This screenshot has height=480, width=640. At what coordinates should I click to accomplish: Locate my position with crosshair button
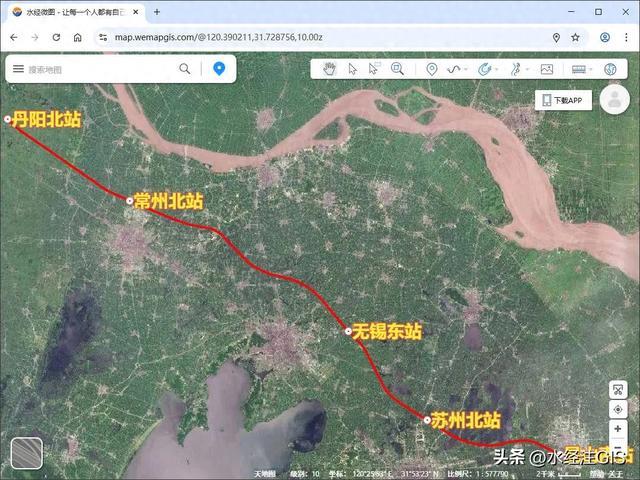click(x=618, y=409)
